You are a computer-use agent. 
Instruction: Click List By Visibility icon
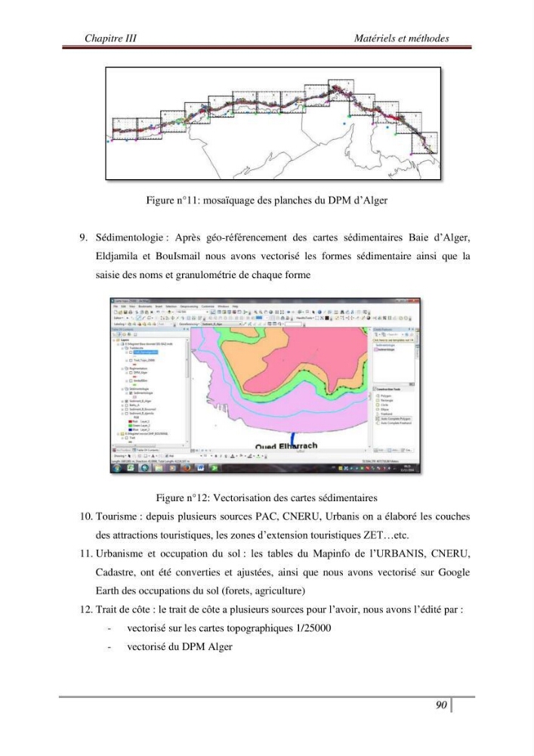coord(124,334)
